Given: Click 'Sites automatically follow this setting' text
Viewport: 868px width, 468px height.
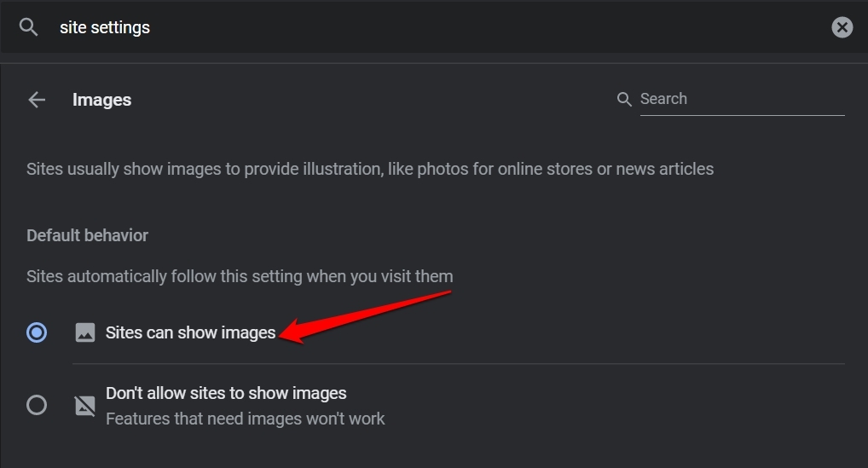Looking at the screenshot, I should 240,276.
